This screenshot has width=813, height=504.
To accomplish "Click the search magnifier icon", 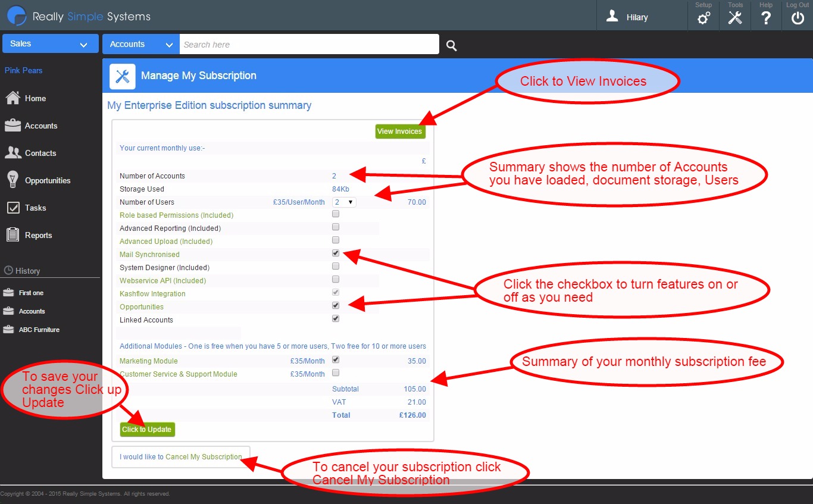I will (452, 45).
